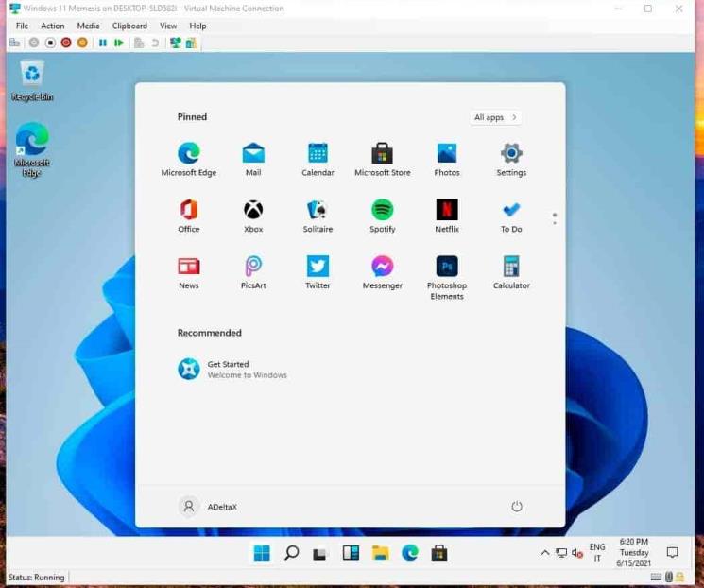Open Microsoft Store in Start menu
Viewport: 704px width, 588px height.
(x=383, y=159)
